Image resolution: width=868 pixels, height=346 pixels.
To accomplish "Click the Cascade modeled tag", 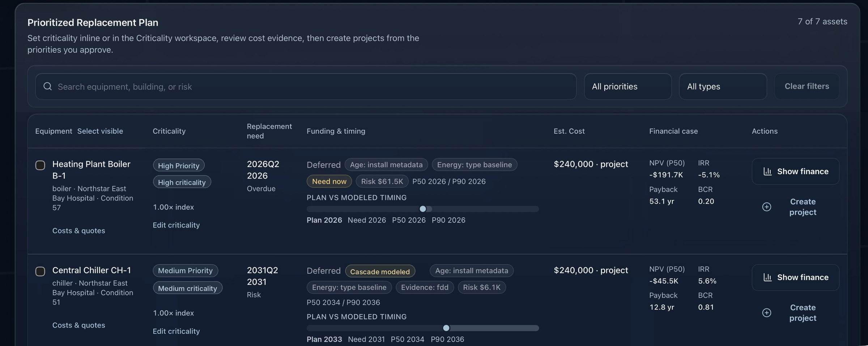I will (380, 271).
